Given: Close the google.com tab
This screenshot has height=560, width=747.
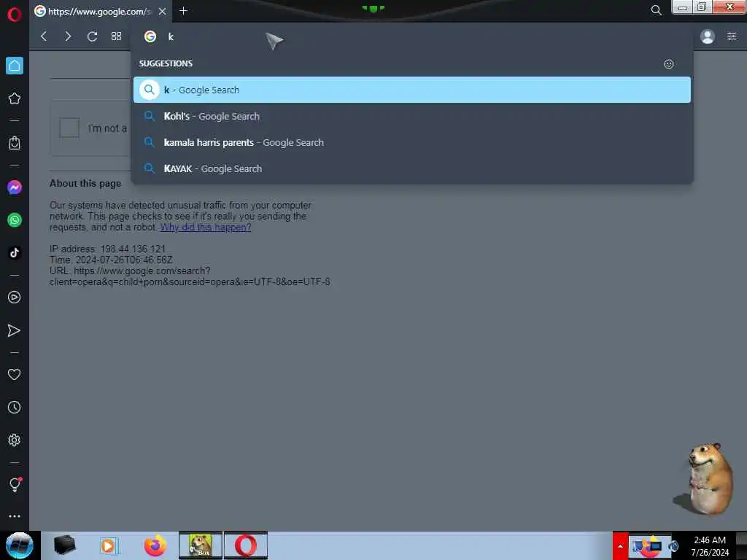Looking at the screenshot, I should click(163, 11).
